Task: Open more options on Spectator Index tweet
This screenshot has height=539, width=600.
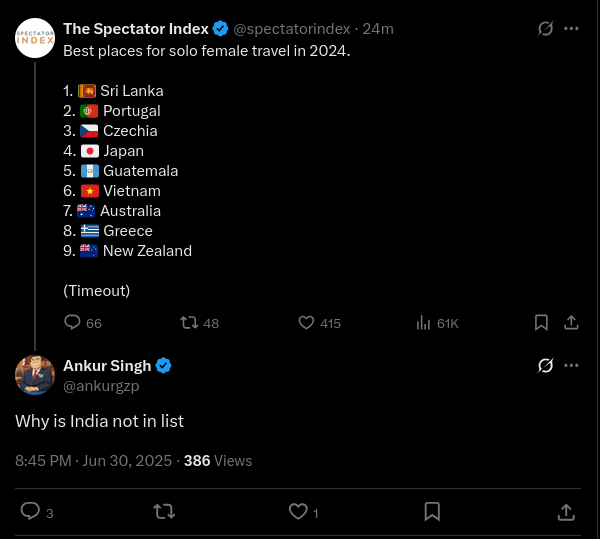Action: click(x=571, y=28)
